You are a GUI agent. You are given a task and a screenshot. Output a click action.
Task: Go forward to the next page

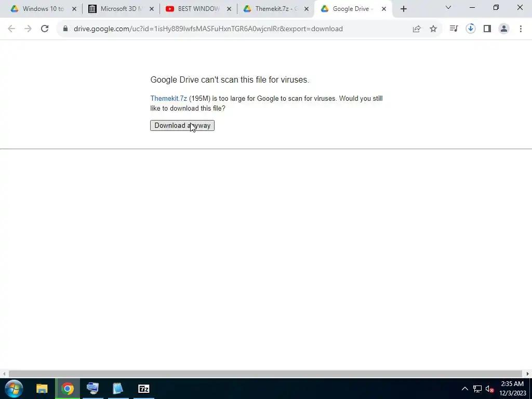point(28,29)
